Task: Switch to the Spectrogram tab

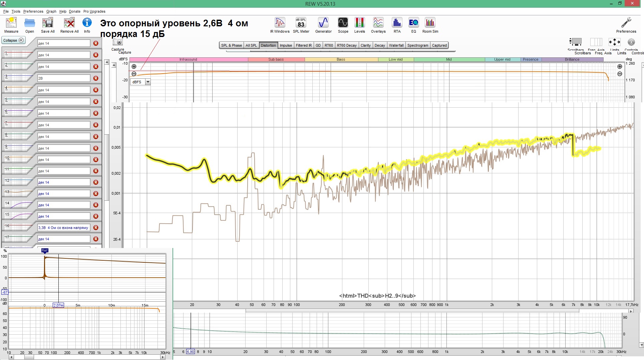Action: (x=417, y=45)
